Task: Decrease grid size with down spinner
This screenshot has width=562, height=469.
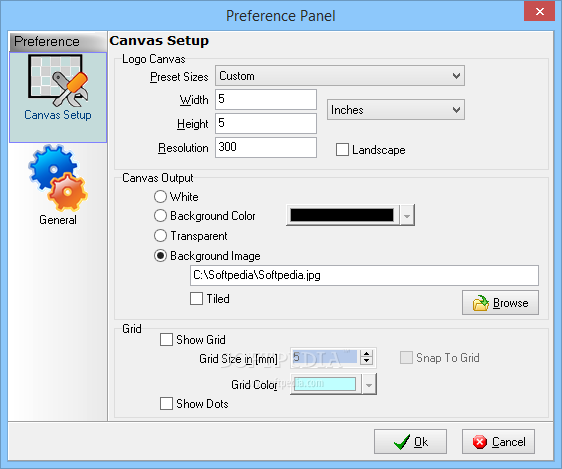Action: tap(366, 361)
